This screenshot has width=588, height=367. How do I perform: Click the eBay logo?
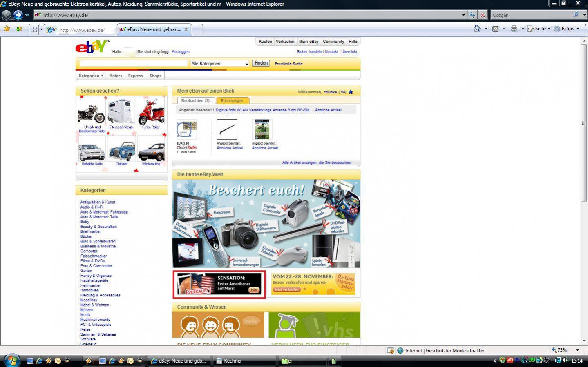92,47
